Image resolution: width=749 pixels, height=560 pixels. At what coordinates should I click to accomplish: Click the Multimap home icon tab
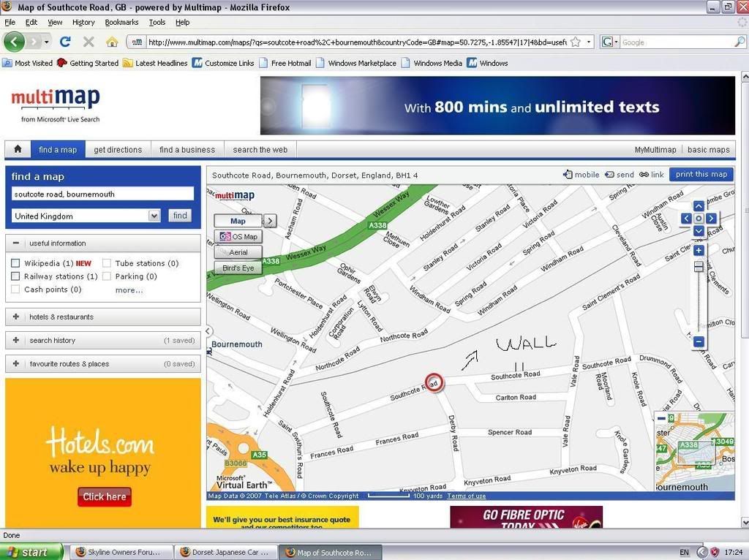(x=18, y=150)
